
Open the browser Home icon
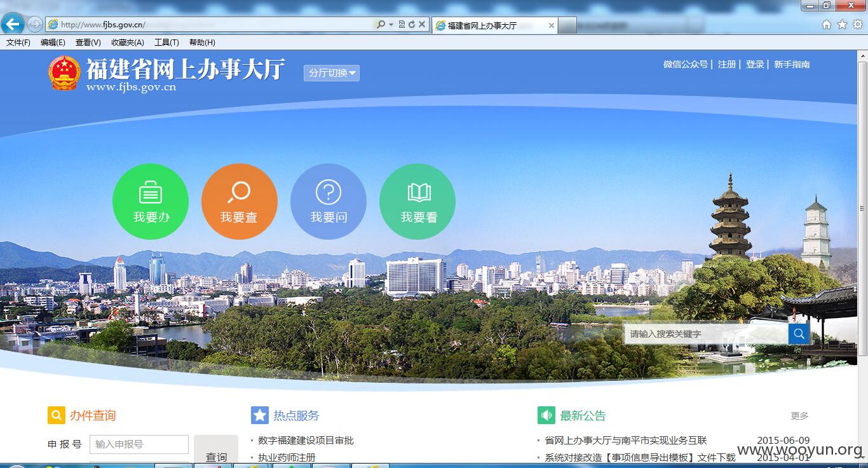click(827, 24)
